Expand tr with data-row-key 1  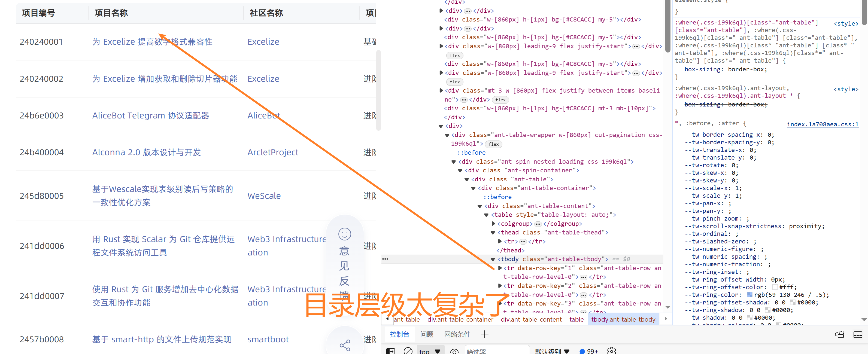pyautogui.click(x=500, y=268)
